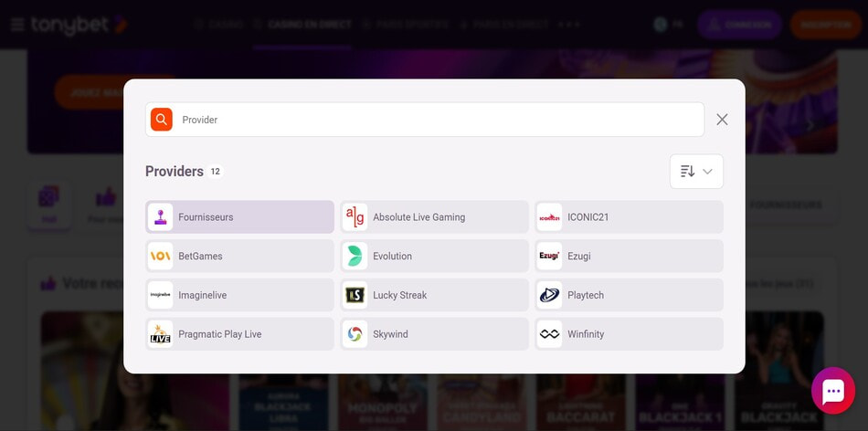Choose Absolute Live Gaming provider

pos(435,217)
